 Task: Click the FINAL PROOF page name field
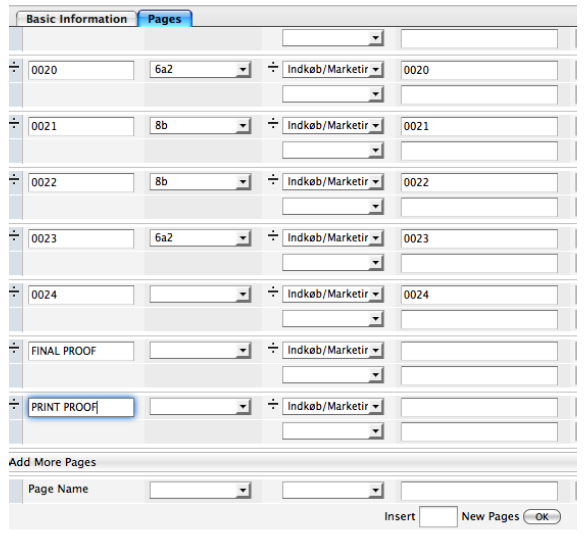pos(81,351)
